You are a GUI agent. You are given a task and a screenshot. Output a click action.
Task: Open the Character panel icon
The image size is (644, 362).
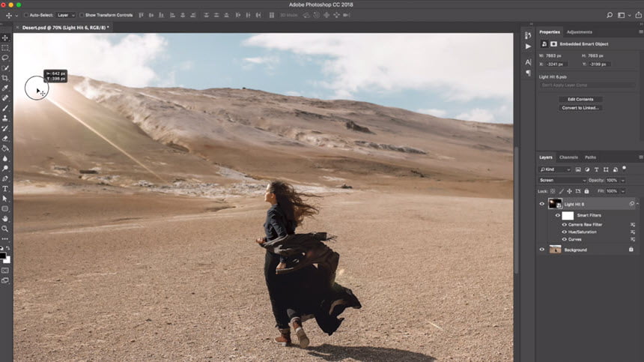click(x=528, y=62)
